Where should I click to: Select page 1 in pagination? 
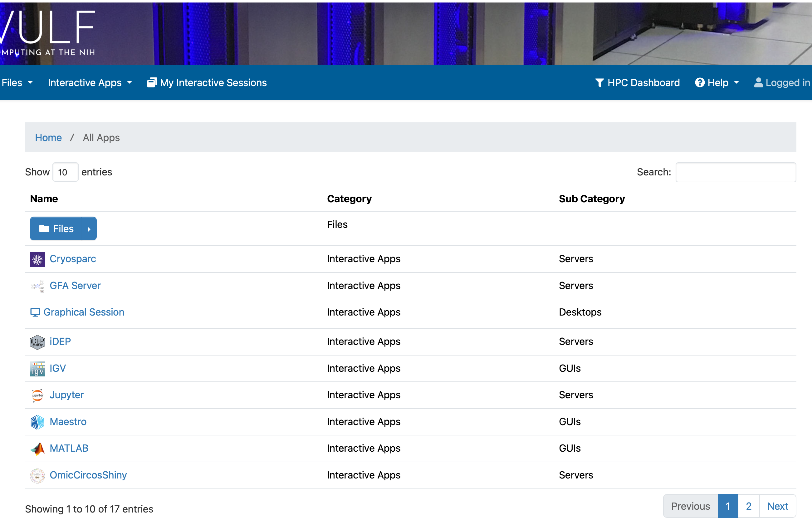coord(728,506)
